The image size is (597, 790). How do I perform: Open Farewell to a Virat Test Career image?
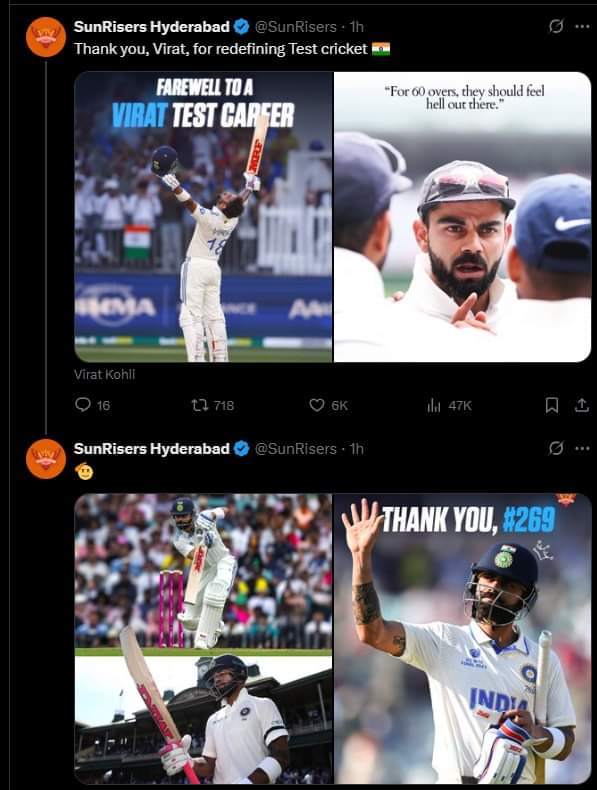pyautogui.click(x=204, y=217)
